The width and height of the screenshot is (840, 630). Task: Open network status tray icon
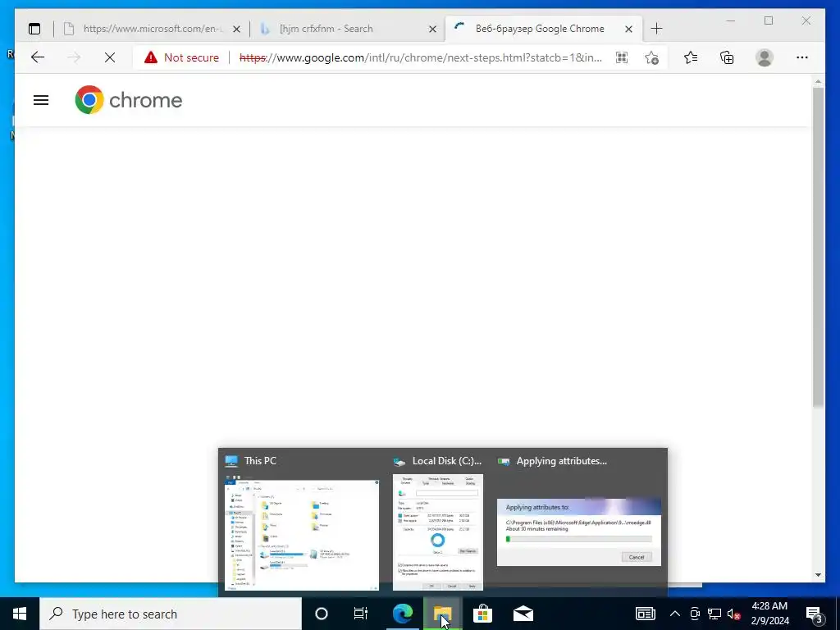point(714,614)
